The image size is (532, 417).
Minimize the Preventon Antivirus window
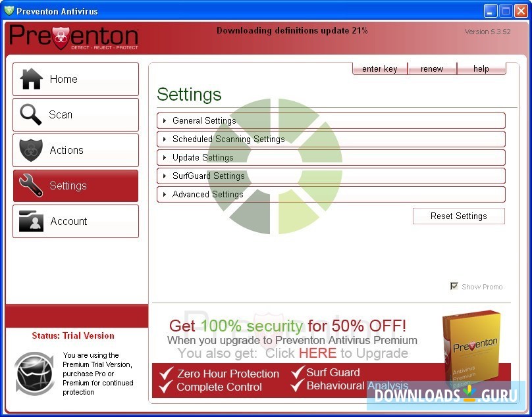pyautogui.click(x=490, y=11)
